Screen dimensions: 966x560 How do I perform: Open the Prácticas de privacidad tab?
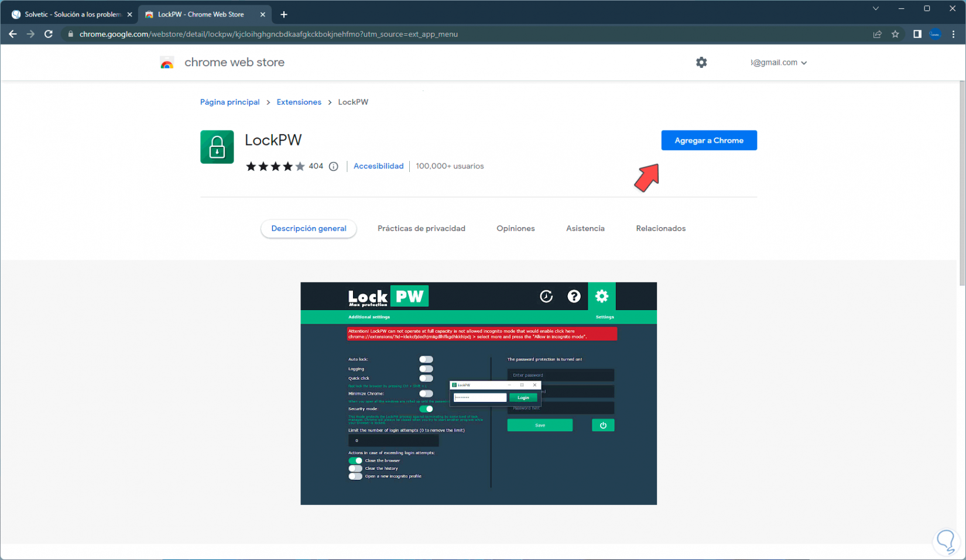point(422,228)
